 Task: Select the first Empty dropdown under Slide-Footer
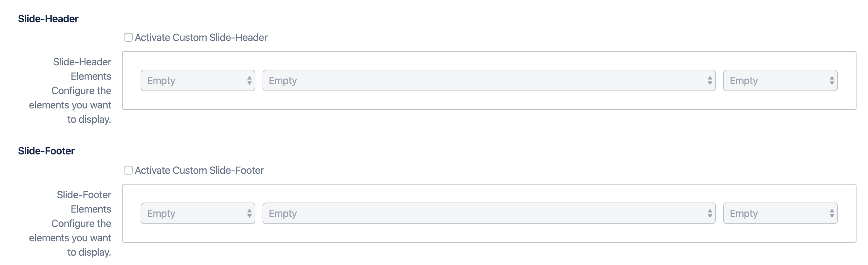[197, 213]
